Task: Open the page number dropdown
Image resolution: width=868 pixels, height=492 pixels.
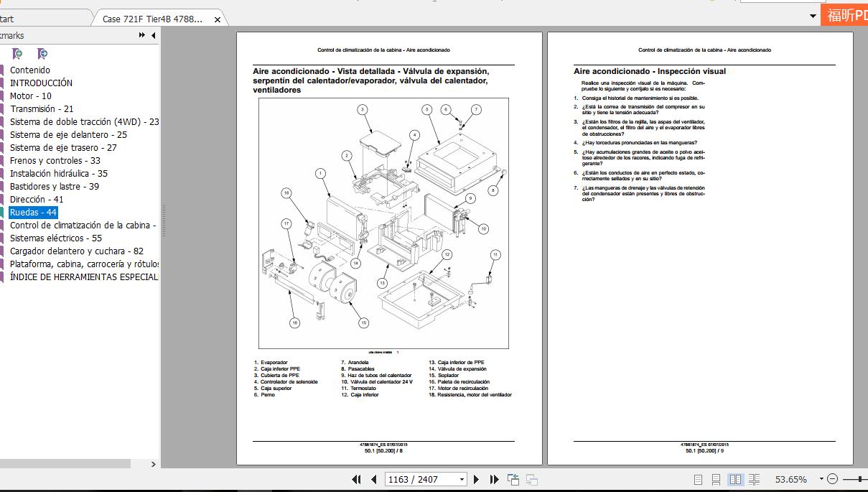Action: [462, 479]
